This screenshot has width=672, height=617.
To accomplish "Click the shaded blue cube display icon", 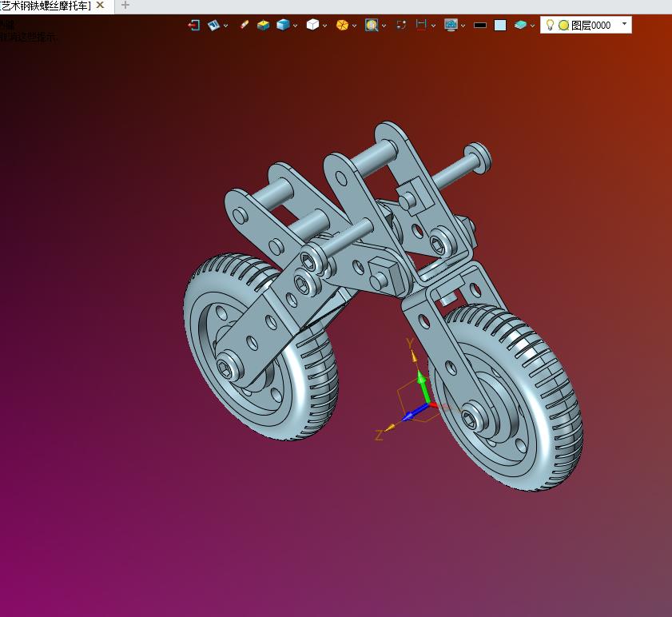I will coord(283,25).
